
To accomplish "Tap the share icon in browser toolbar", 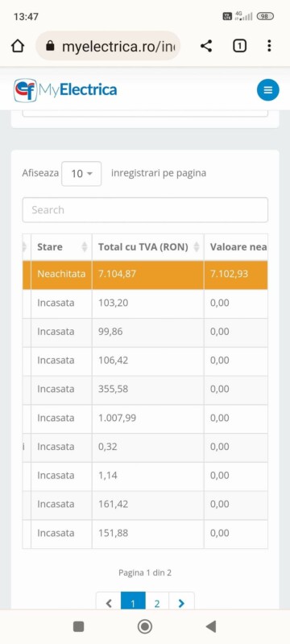I will click(206, 46).
